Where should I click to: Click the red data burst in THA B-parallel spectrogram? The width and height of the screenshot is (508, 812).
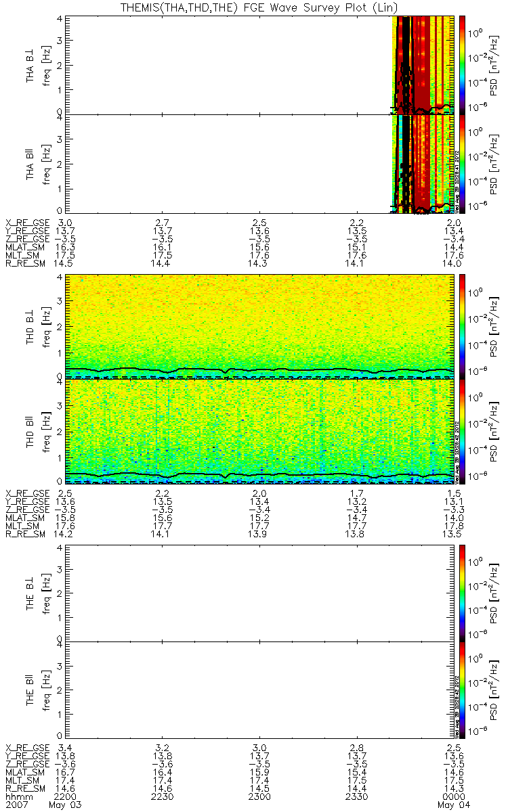pos(423,163)
